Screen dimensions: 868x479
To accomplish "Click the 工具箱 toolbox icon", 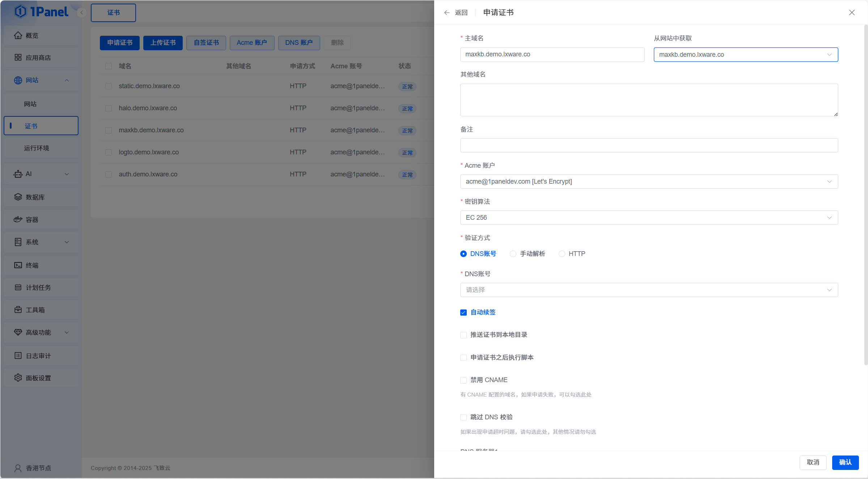I will tap(18, 310).
